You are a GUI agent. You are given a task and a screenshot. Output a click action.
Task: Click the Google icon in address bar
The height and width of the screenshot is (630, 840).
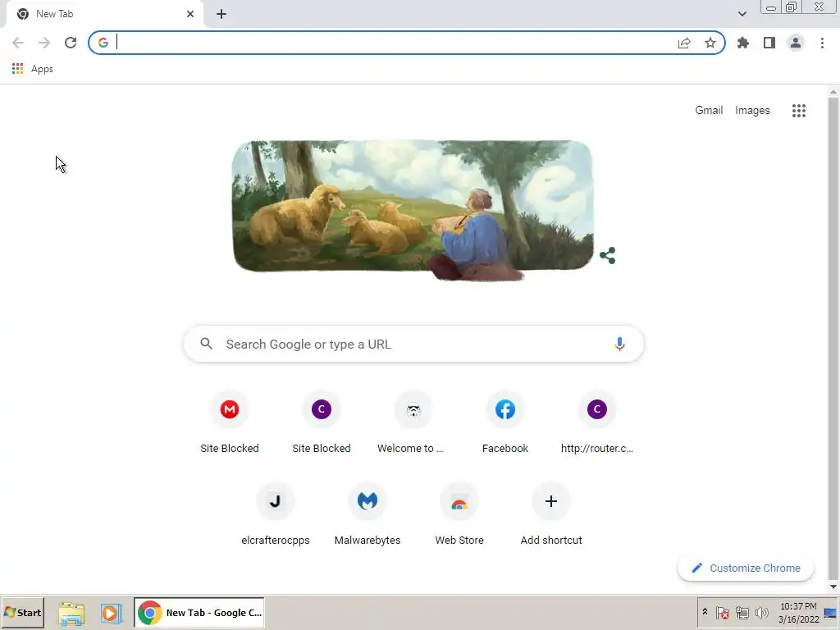103,43
